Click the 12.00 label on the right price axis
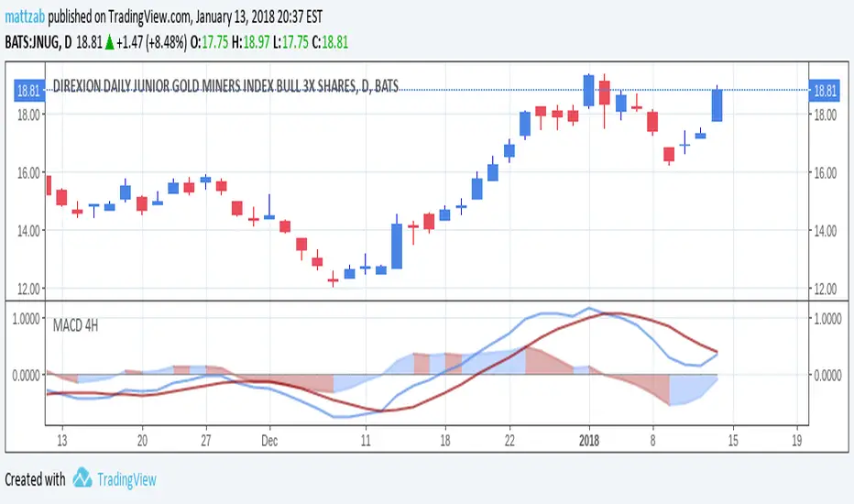 825,289
